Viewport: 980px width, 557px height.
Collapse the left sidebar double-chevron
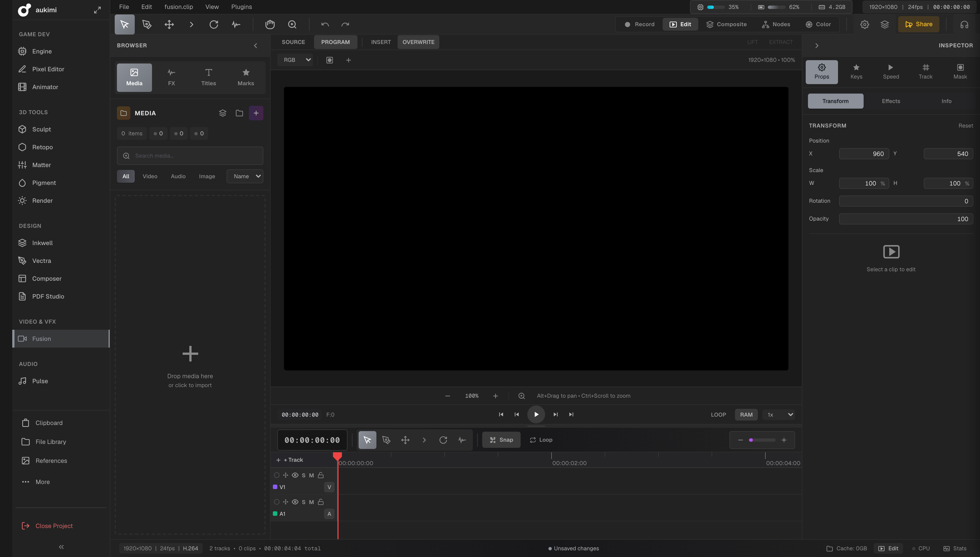point(61,547)
